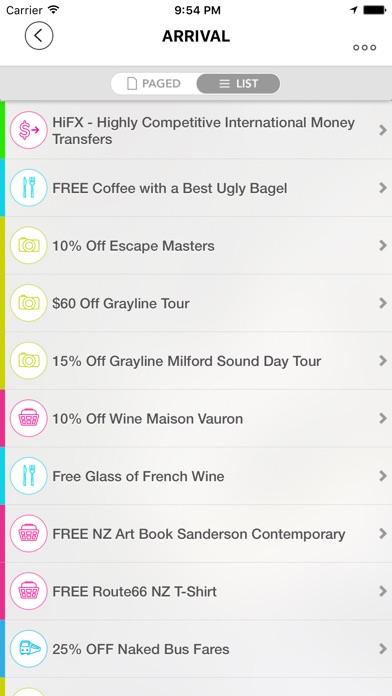Viewport: 392px width, 696px height.
Task: Select the 10% Off Wine Maison Vauron row
Action: click(x=196, y=419)
